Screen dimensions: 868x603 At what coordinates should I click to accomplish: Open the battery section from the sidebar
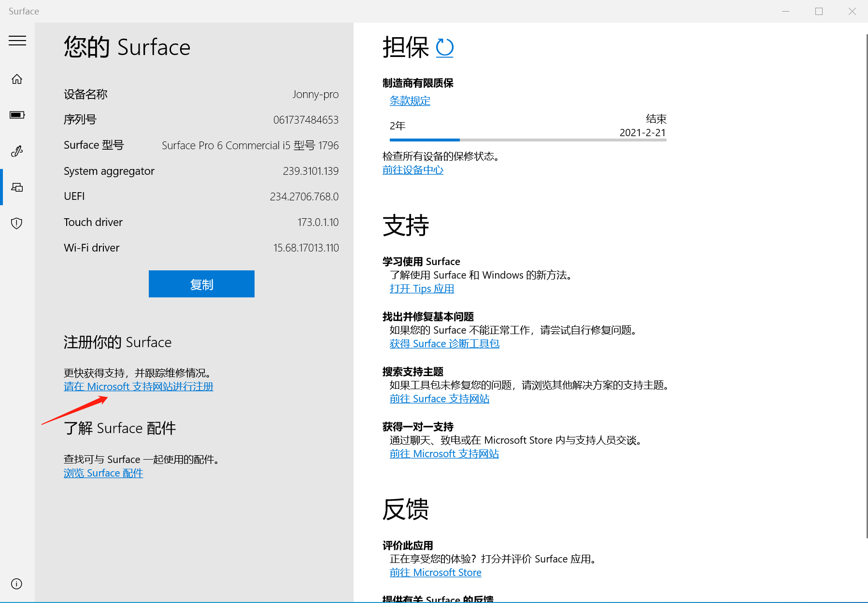point(17,115)
